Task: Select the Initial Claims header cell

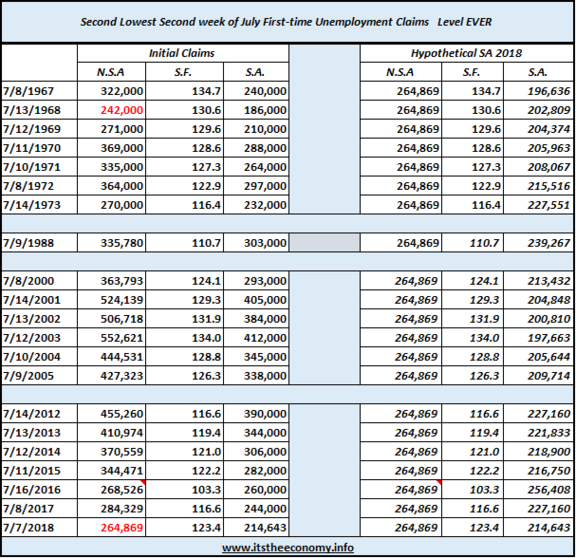Action: pyautogui.click(x=183, y=53)
